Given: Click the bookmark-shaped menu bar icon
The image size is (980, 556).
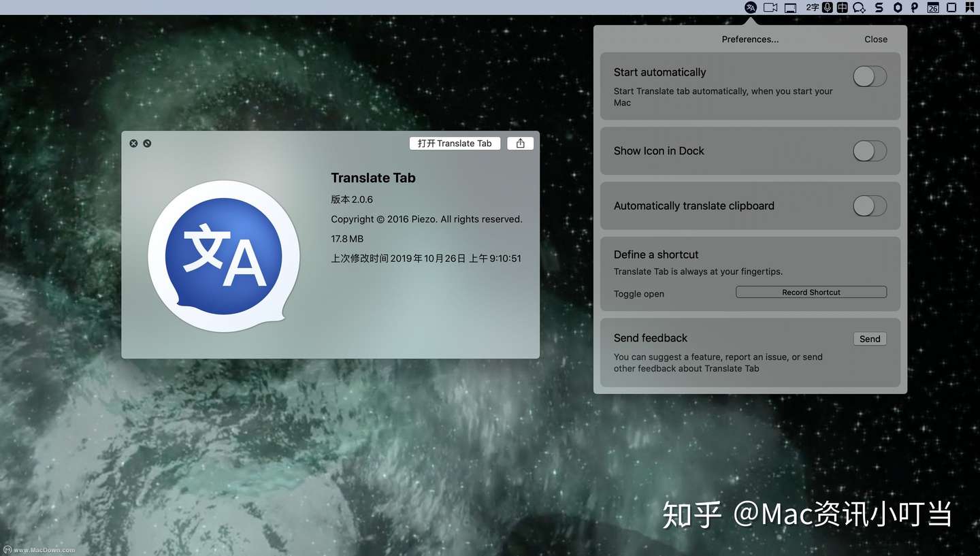Looking at the screenshot, I should 970,7.
